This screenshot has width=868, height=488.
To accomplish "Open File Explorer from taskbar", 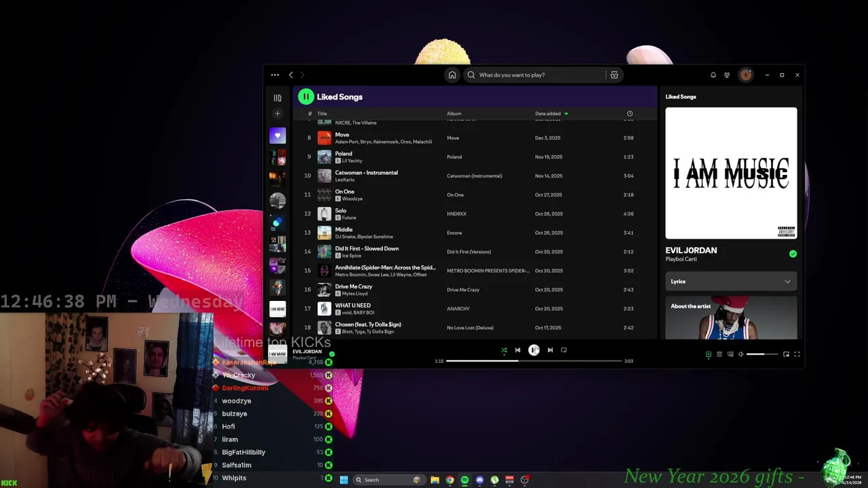I will point(435,480).
